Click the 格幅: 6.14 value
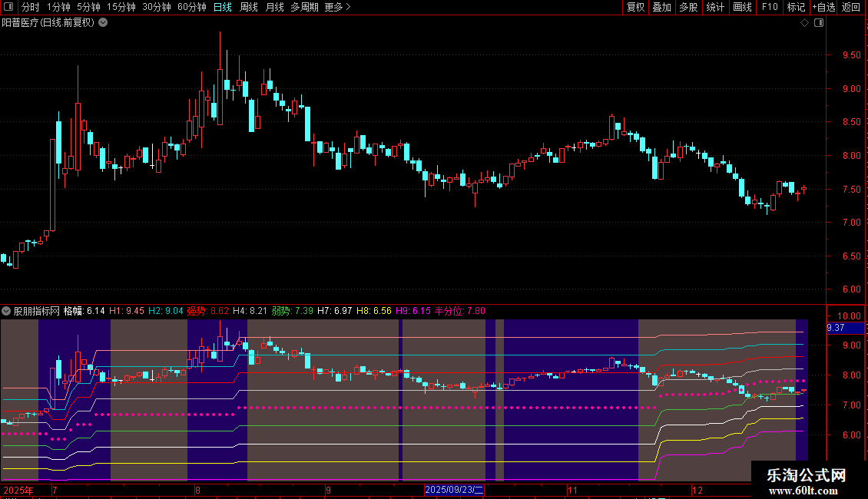Image resolution: width=868 pixels, height=499 pixels. click(x=84, y=311)
